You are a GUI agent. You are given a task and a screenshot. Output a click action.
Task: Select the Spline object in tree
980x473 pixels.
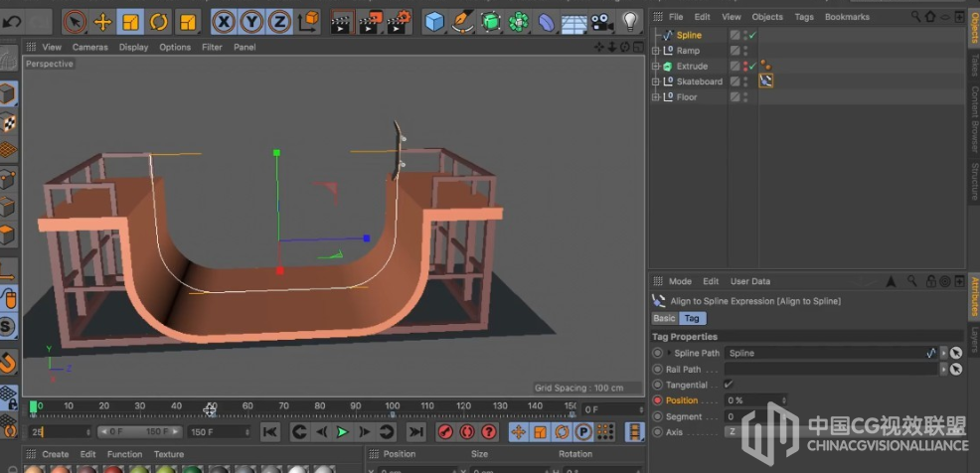pyautogui.click(x=689, y=35)
